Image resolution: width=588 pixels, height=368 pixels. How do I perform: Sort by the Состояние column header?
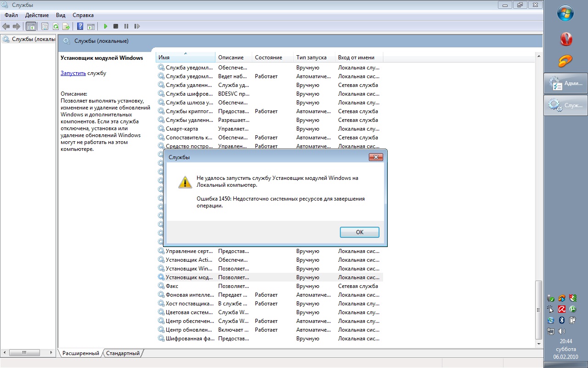coord(273,57)
